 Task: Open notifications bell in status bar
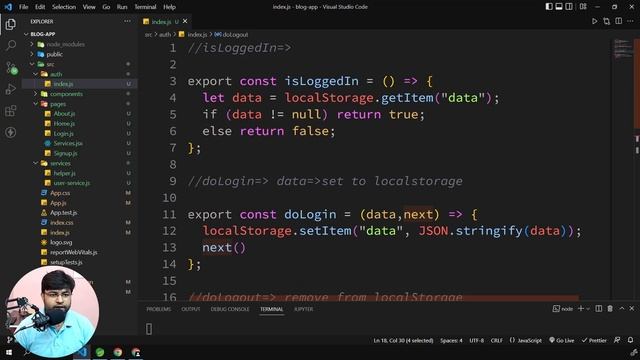click(x=631, y=340)
